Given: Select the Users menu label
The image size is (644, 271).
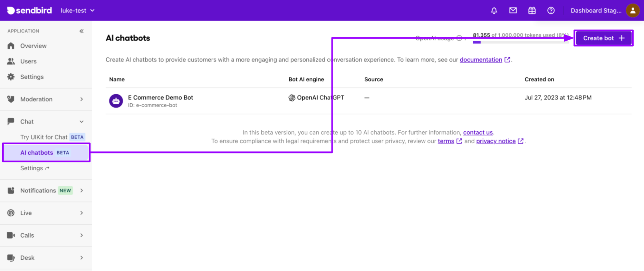Looking at the screenshot, I should point(28,61).
